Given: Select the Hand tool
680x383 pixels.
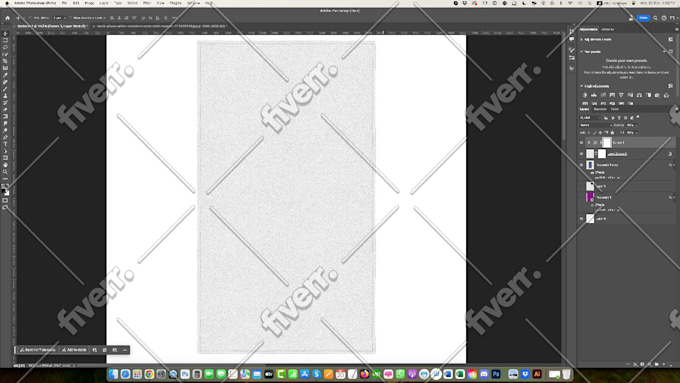Looking at the screenshot, I should pos(5,165).
